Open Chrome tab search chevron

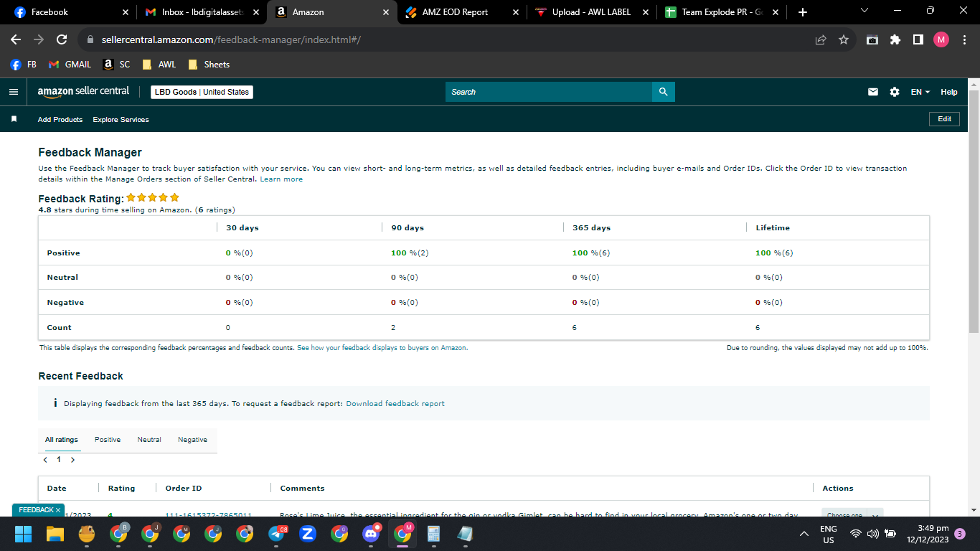pos(864,11)
